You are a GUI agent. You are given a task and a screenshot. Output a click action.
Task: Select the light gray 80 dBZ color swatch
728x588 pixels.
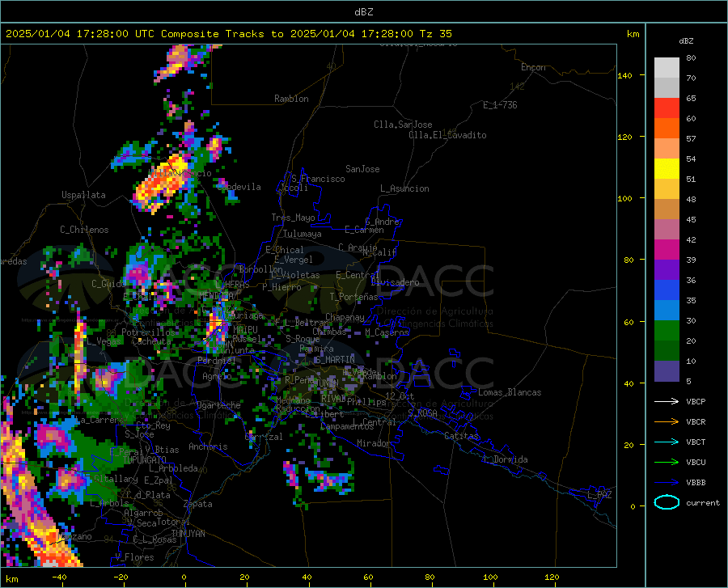pyautogui.click(x=667, y=68)
